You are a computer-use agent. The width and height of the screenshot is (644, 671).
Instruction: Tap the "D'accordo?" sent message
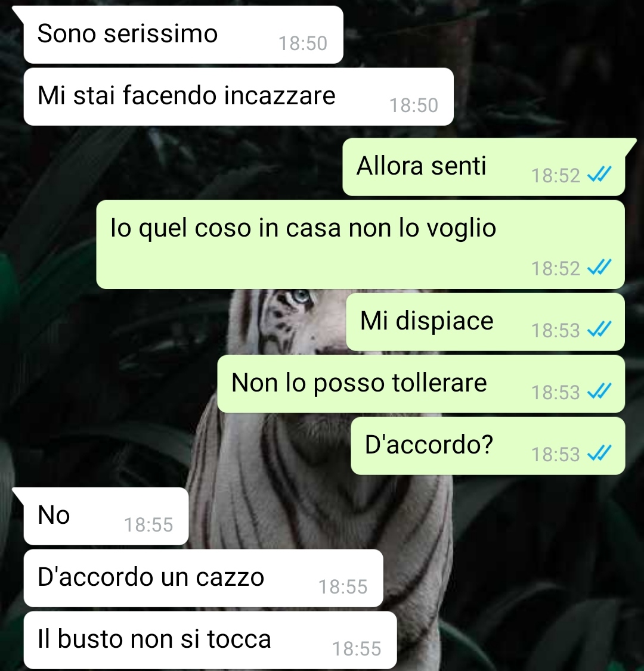click(488, 446)
